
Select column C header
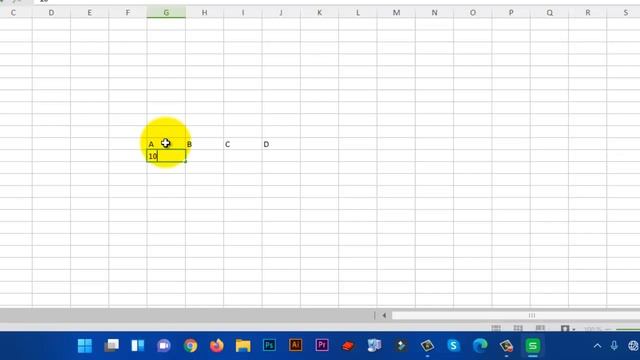[x=13, y=13]
